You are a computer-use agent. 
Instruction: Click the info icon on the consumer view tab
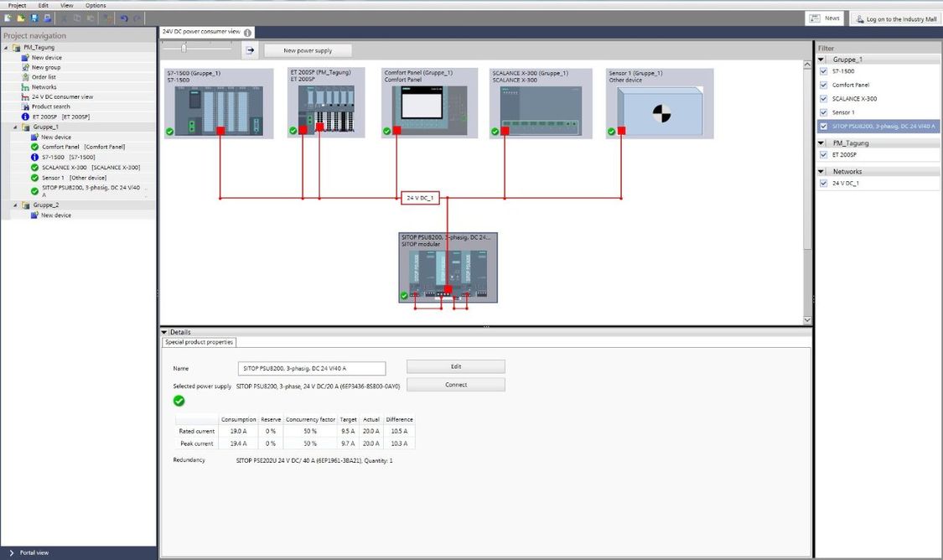point(247,33)
